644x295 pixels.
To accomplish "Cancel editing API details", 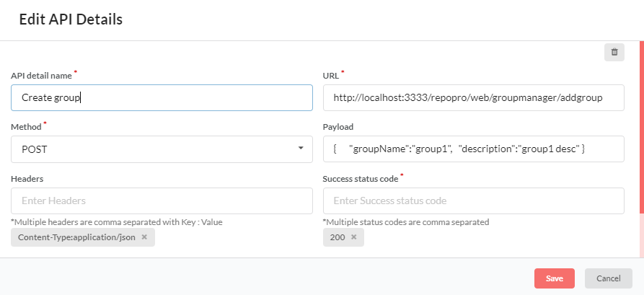I will pyautogui.click(x=608, y=278).
